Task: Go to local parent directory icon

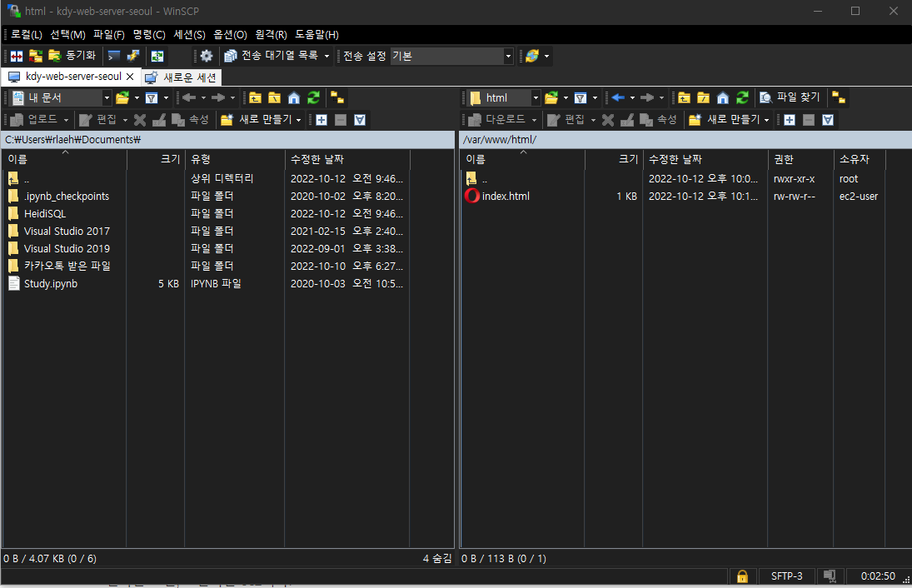Action: click(x=256, y=97)
